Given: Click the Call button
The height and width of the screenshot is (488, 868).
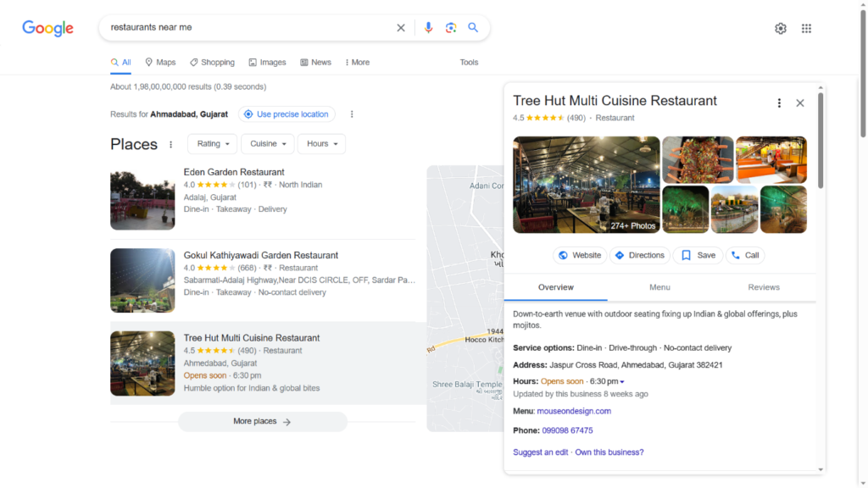Looking at the screenshot, I should (x=745, y=255).
